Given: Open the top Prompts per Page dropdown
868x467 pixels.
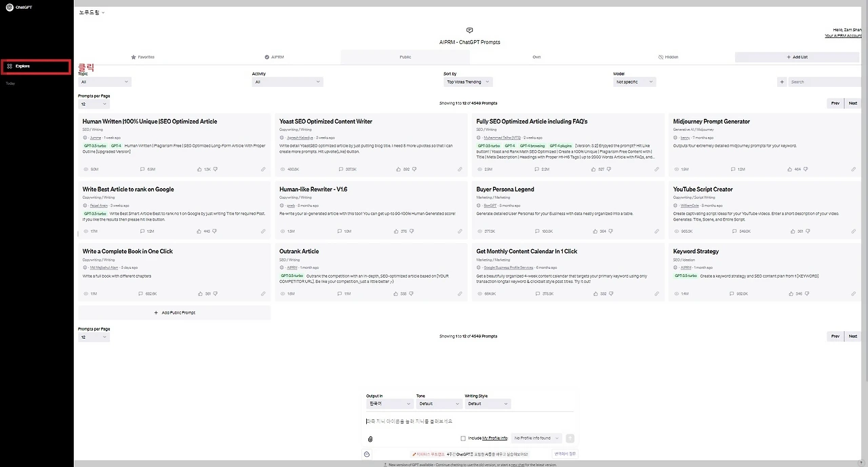Looking at the screenshot, I should (x=94, y=104).
